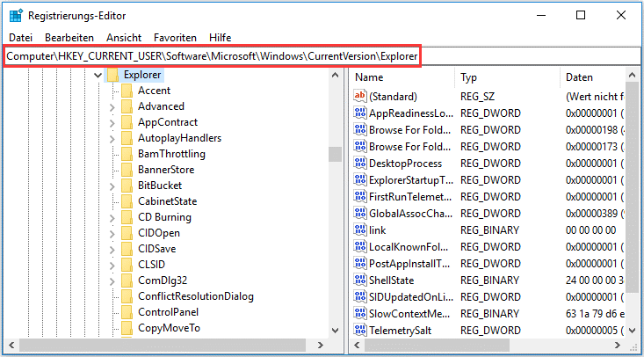Click the 0x00000005 data cell

(x=595, y=331)
